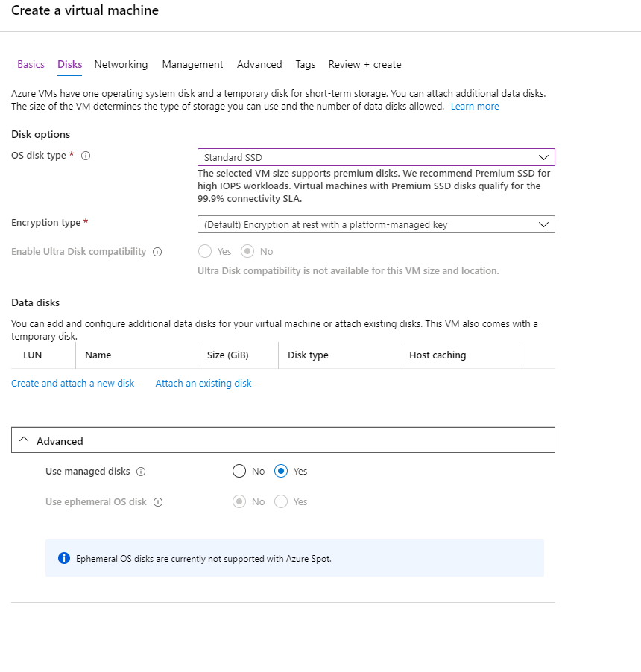
Task: Click the blue info icon in Ephemeral notice
Action: click(64, 558)
